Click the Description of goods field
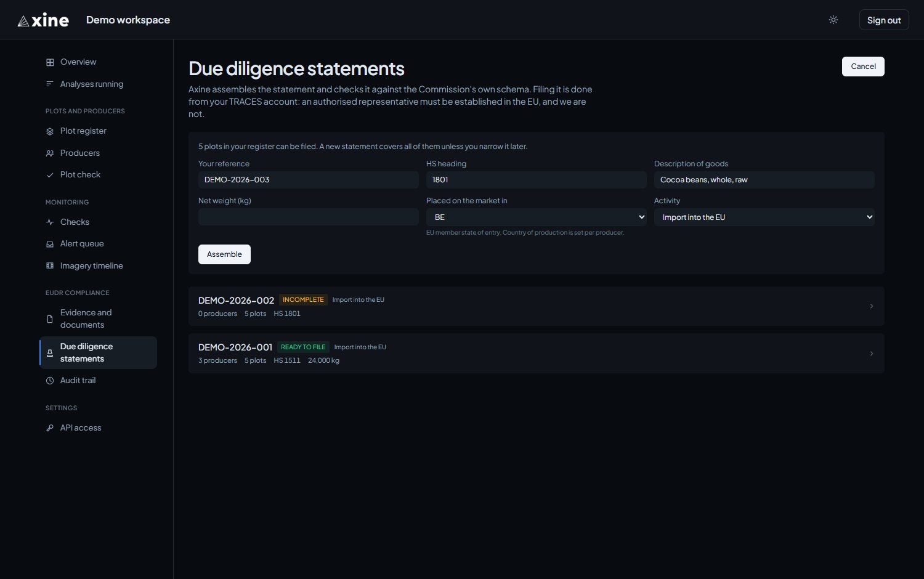The width and height of the screenshot is (924, 579). coord(764,180)
